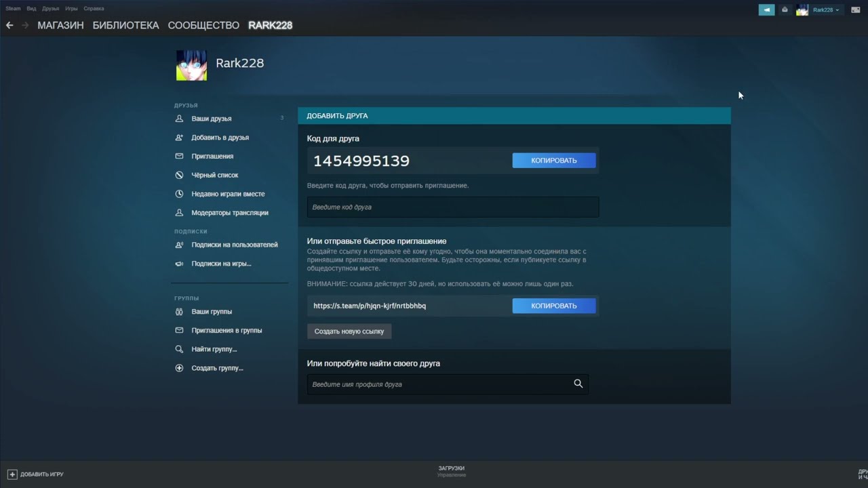Open the Вид menu
Screen dimensions: 868x488
31,9
